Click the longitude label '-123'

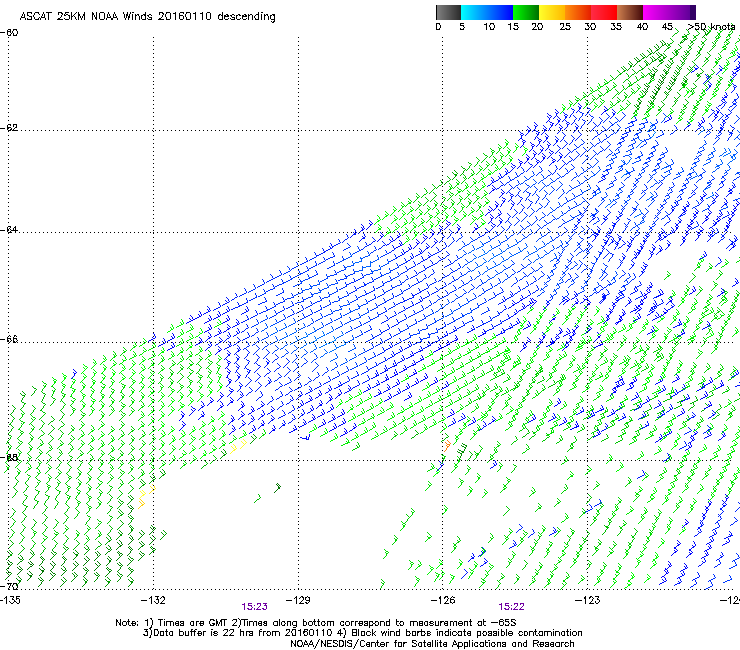click(x=587, y=600)
